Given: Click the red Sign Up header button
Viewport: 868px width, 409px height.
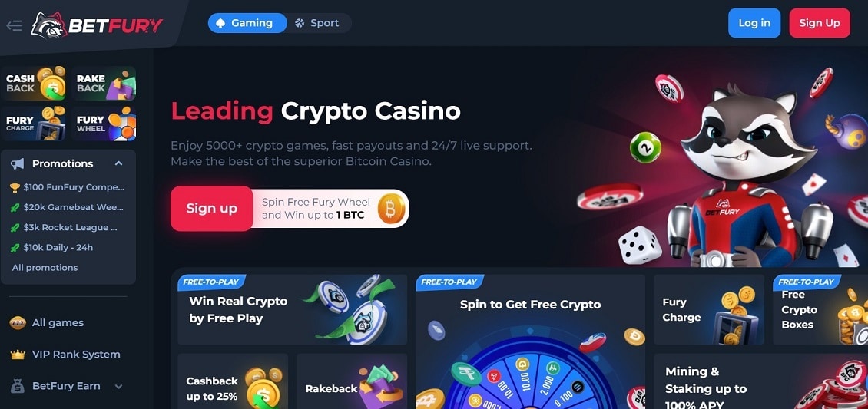Looking at the screenshot, I should point(820,23).
